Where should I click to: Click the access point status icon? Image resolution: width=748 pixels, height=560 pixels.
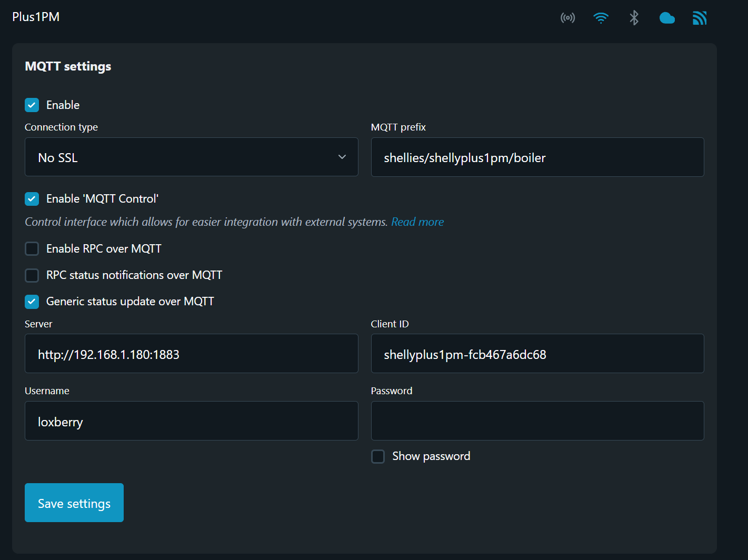[567, 18]
